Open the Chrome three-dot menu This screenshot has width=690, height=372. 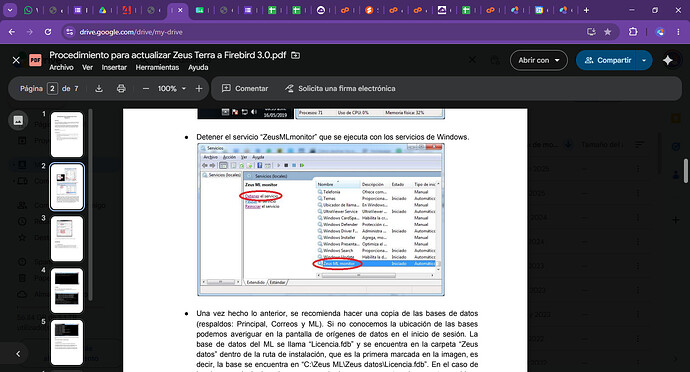point(678,32)
